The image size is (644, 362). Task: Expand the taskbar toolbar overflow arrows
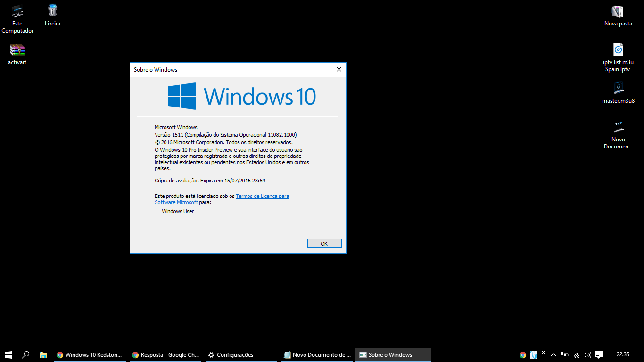(x=544, y=353)
